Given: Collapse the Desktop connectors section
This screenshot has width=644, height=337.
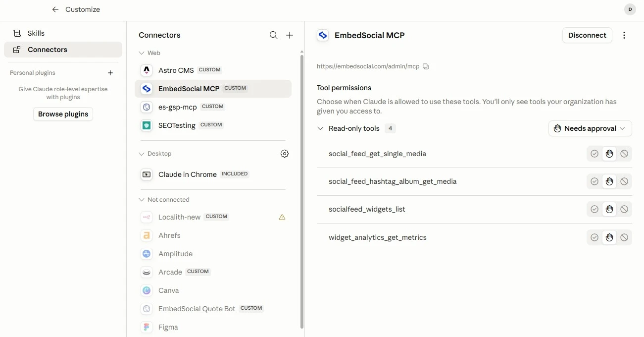Looking at the screenshot, I should pos(142,154).
